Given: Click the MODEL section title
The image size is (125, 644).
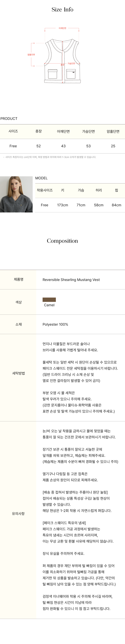Looking at the screenshot, I should pyautogui.click(x=41, y=178).
